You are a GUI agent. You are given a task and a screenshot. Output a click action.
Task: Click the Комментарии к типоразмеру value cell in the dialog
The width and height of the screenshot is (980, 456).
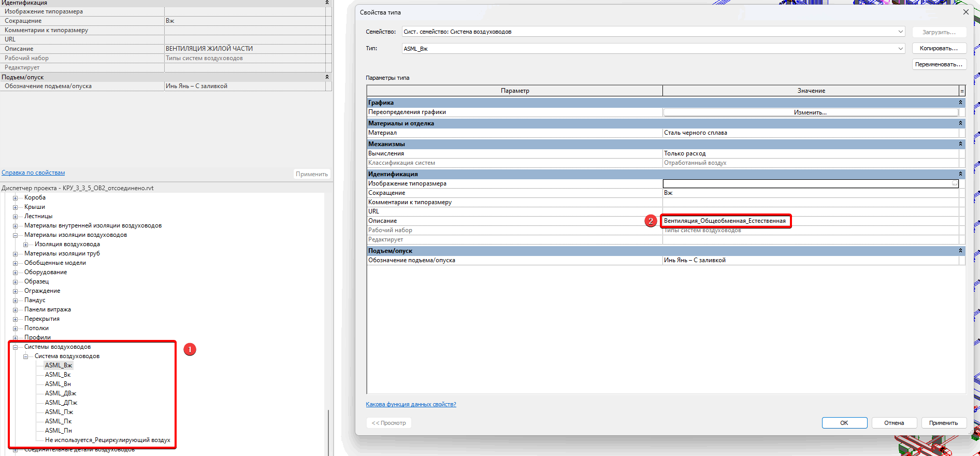click(811, 202)
